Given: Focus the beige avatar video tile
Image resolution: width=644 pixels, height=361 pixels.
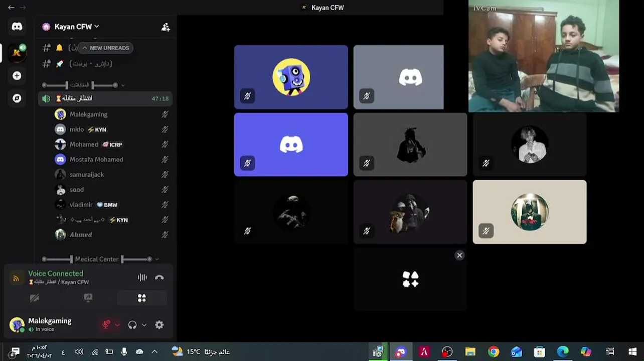Looking at the screenshot, I should coord(530,212).
